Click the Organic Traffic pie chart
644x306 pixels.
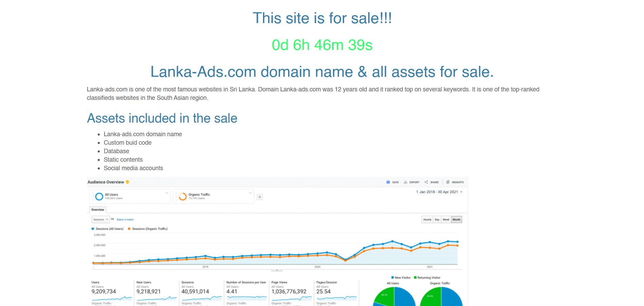tap(441, 296)
